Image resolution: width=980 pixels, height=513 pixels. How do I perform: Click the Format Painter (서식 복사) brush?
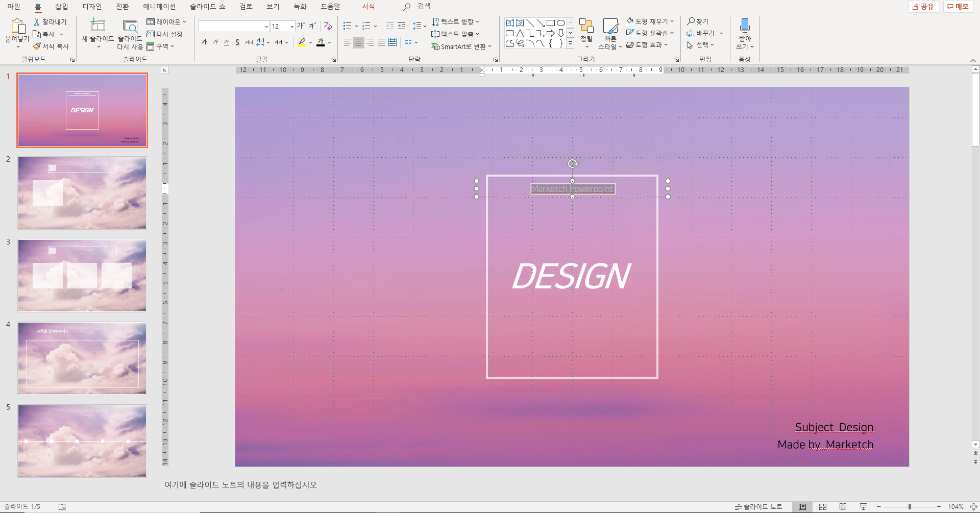37,46
